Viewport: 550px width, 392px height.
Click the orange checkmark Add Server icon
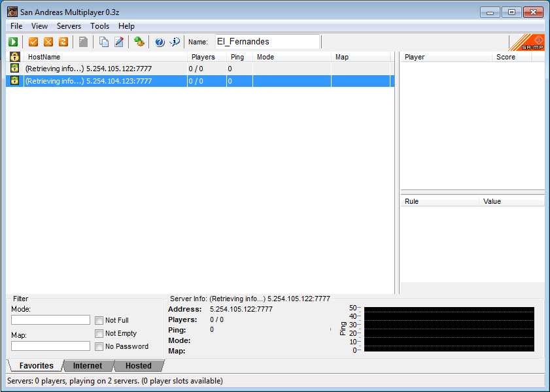(33, 42)
